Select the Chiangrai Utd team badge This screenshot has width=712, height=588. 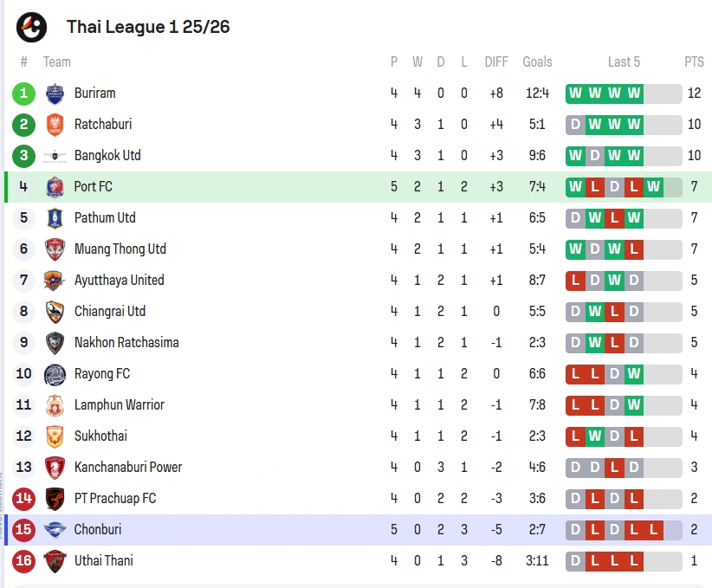click(x=55, y=312)
